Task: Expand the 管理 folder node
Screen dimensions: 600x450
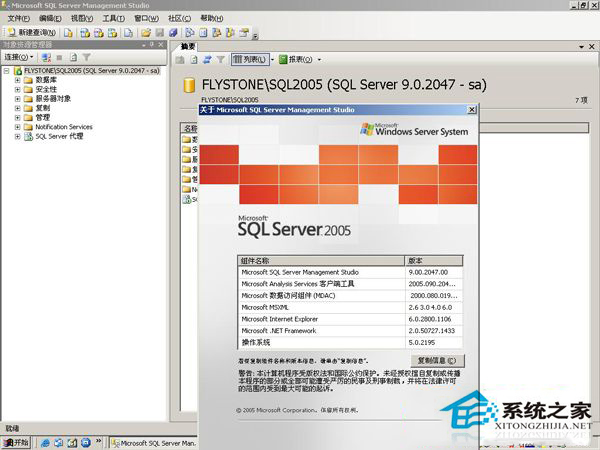Action: pyautogui.click(x=17, y=117)
